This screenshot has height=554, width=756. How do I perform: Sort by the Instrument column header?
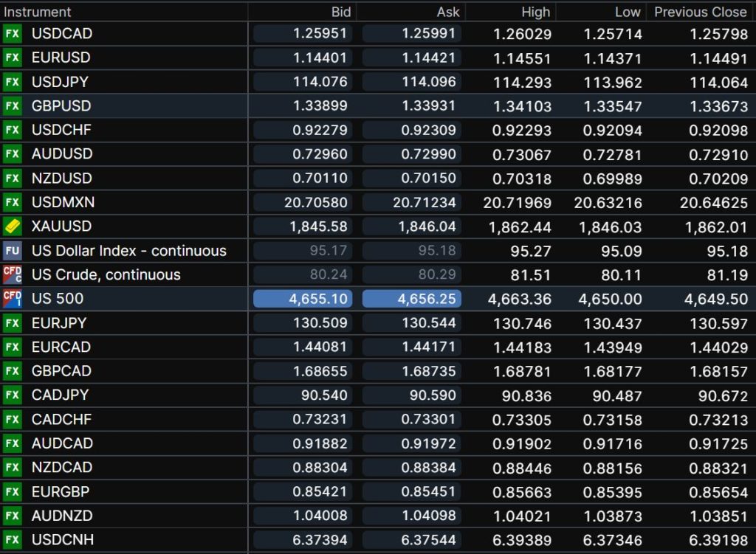click(x=38, y=12)
